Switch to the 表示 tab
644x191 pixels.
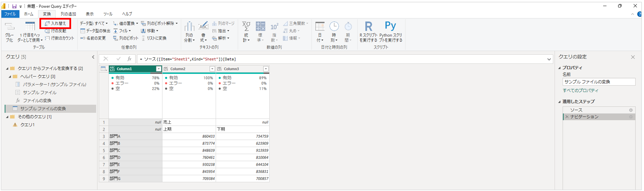click(x=90, y=14)
